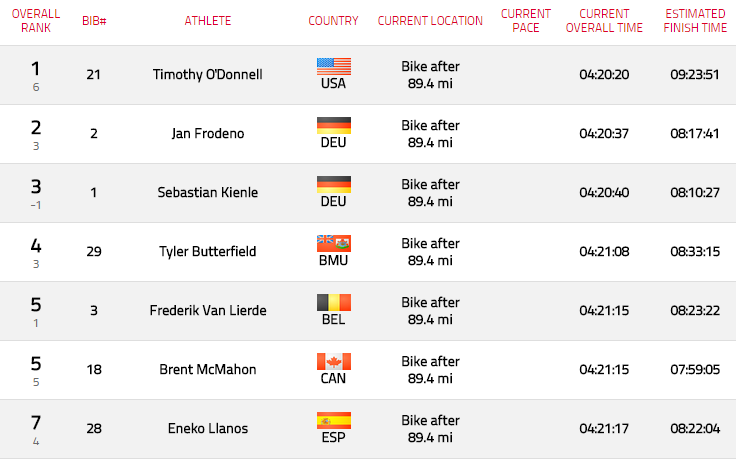Screen dimensions: 736x465
Task: Click the Spain flag icon
Action: [x=334, y=420]
